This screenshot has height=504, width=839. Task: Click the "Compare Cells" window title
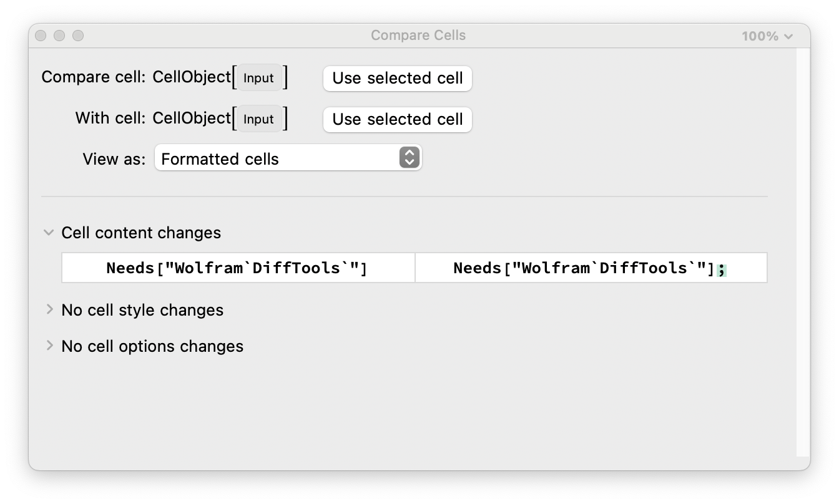[x=418, y=36]
